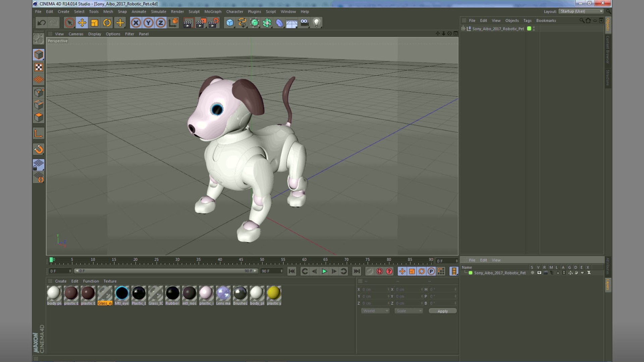Open viewport Cameras menu
The width and height of the screenshot is (644, 362).
pyautogui.click(x=76, y=34)
